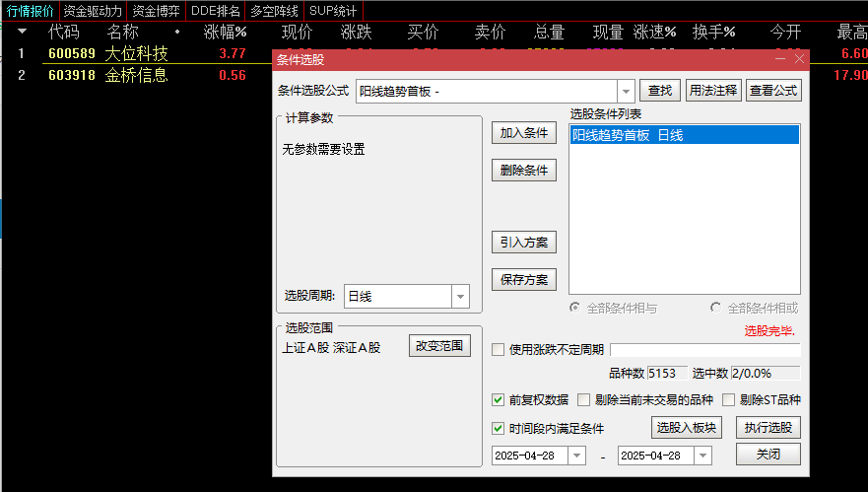Image resolution: width=868 pixels, height=492 pixels.
Task: Enable the 剔除当前未交易的品种 checkbox
Action: (x=583, y=400)
